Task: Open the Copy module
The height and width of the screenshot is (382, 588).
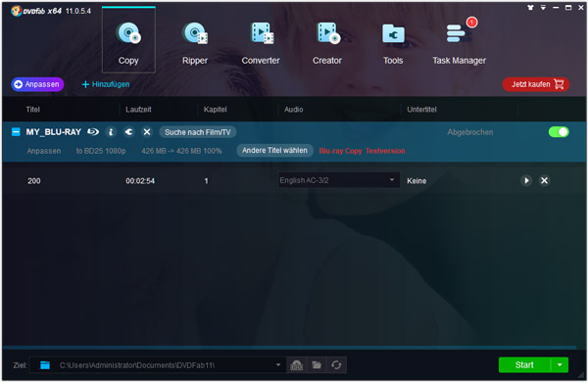Action: (128, 40)
